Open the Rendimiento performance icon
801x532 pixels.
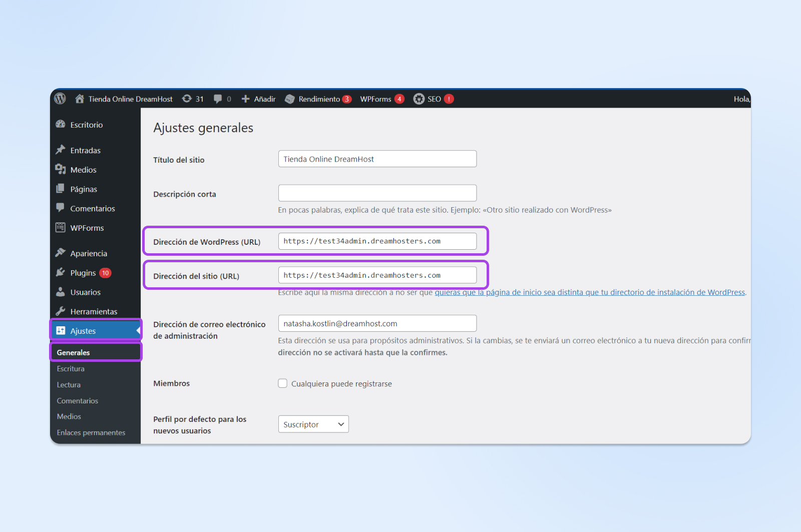click(290, 99)
